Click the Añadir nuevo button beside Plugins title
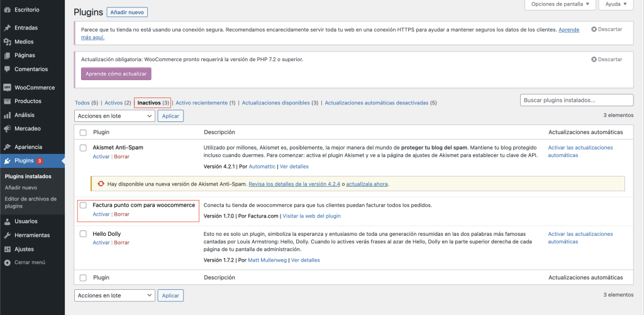644x315 pixels. click(127, 13)
